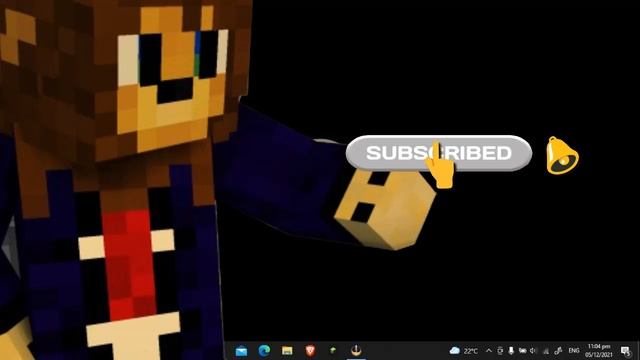Expand the hidden system tray icons chevron
Viewport: 640px width, 360px height.
(x=489, y=351)
